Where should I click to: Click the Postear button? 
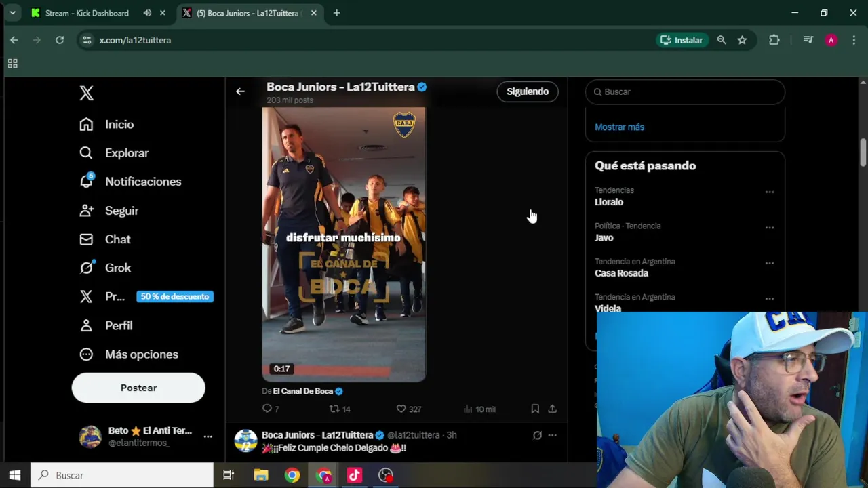coord(138,388)
